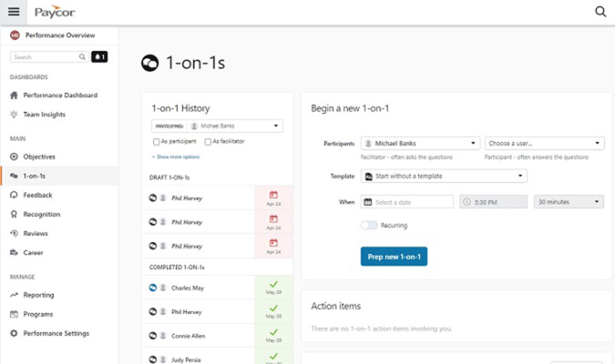
Task: Check the As participant checkbox
Action: coord(156,142)
